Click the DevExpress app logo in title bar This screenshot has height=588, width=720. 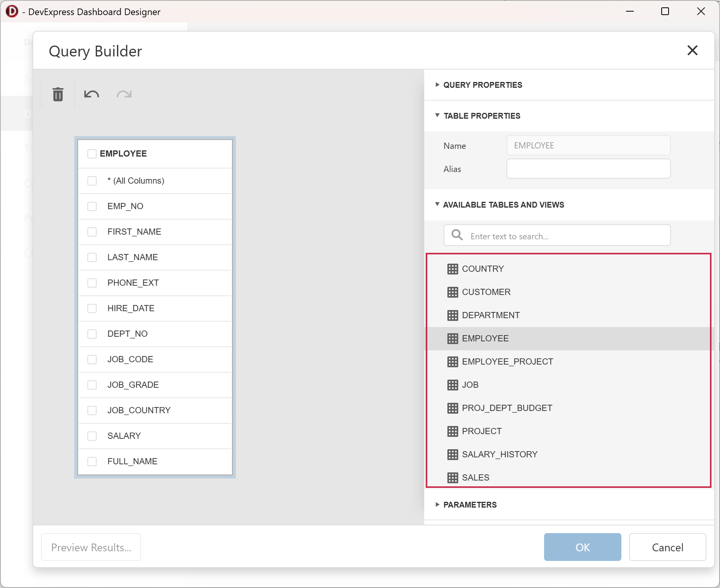pyautogui.click(x=12, y=11)
